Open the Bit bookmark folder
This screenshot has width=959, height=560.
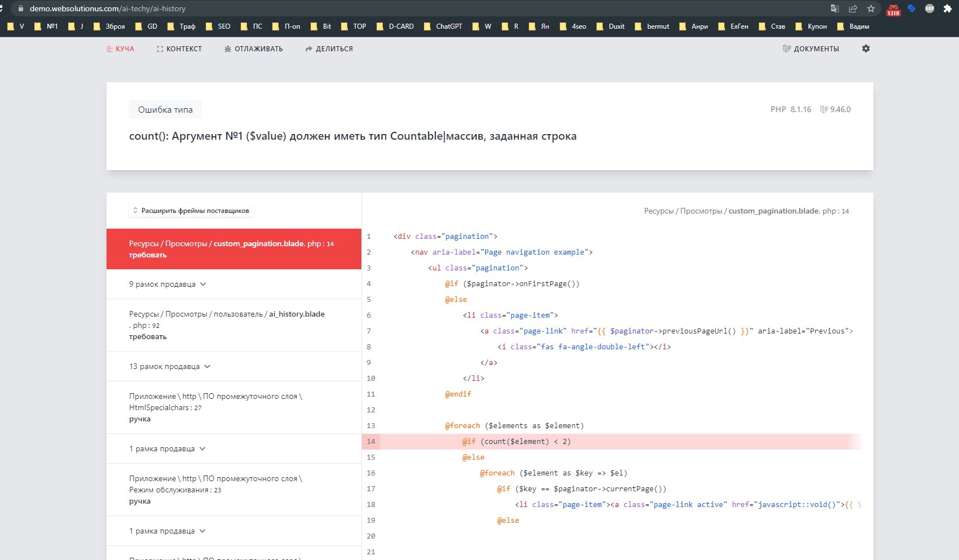coord(321,26)
